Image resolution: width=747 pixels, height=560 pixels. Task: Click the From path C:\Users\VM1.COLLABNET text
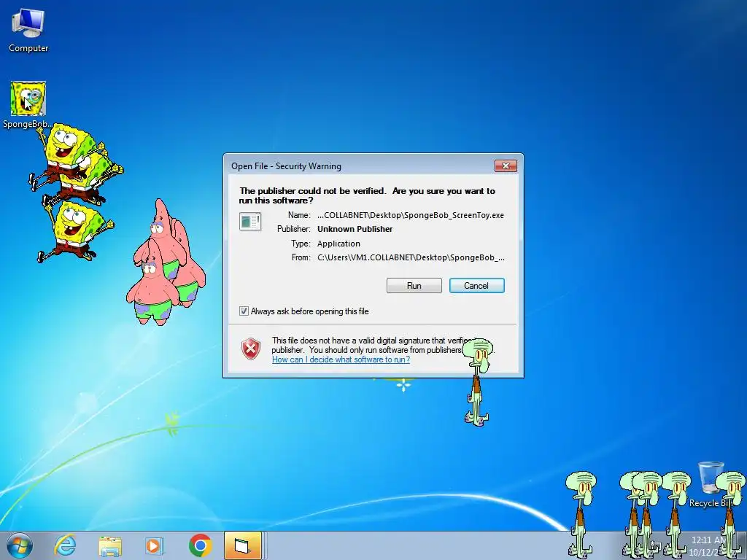(x=411, y=257)
